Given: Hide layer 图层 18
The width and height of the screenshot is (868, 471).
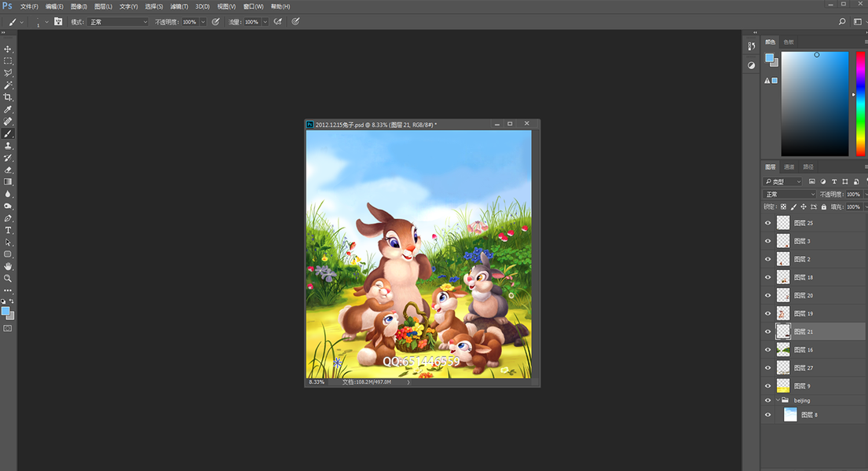Looking at the screenshot, I should coord(767,277).
